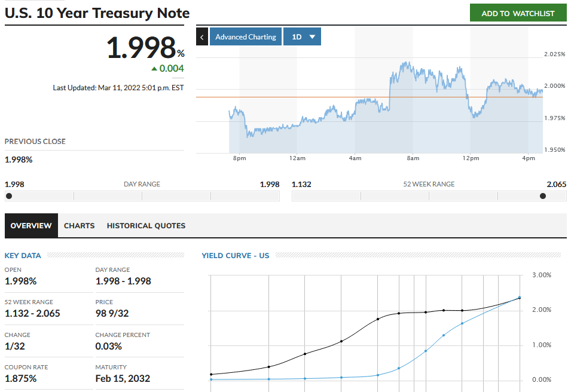Switch to the Charts tab

(x=79, y=226)
